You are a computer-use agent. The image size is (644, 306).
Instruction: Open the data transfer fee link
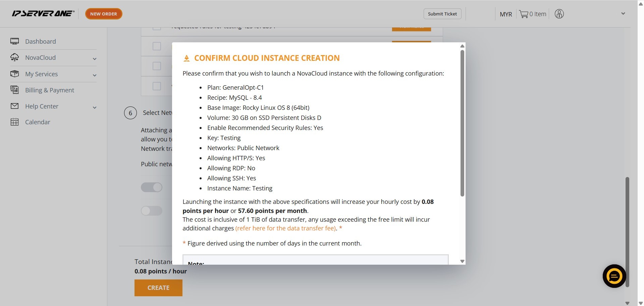(x=286, y=228)
